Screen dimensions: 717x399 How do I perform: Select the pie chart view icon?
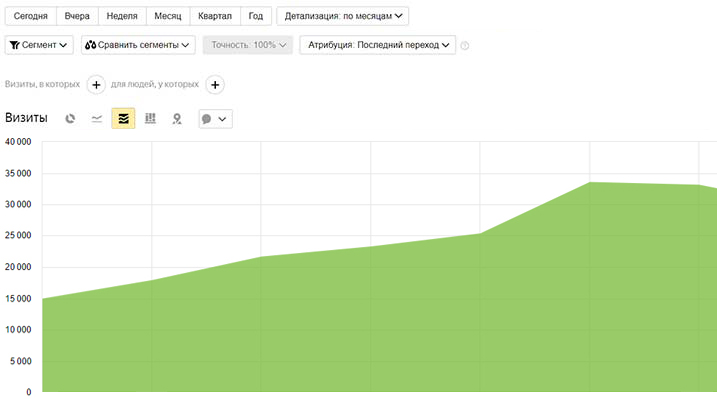70,119
